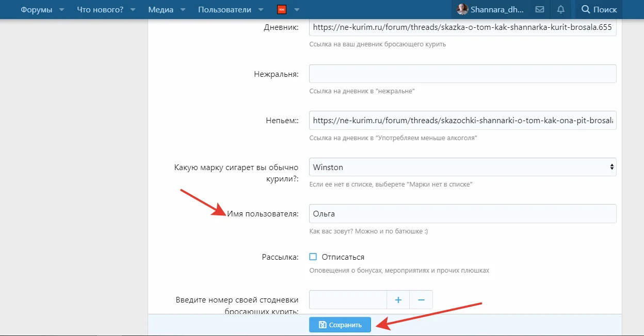Go to the Медиа menu item
Screen dimensions: 644x336
(x=160, y=9)
